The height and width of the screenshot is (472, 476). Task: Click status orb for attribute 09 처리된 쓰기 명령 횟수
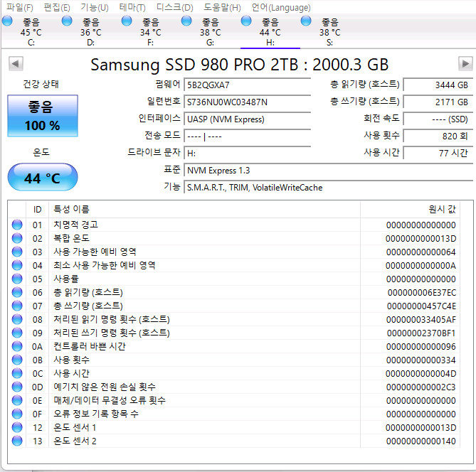(17, 333)
